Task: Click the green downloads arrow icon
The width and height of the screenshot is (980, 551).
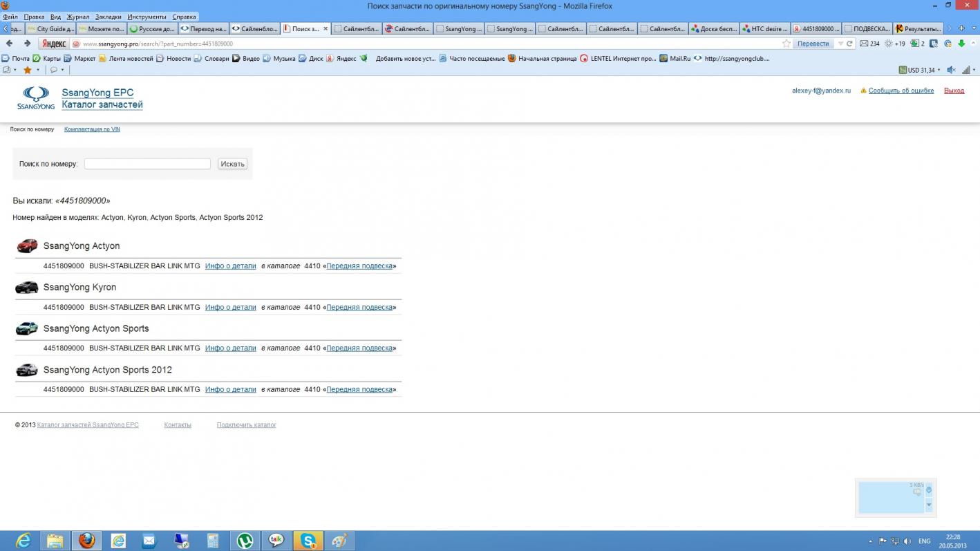Action: point(961,44)
